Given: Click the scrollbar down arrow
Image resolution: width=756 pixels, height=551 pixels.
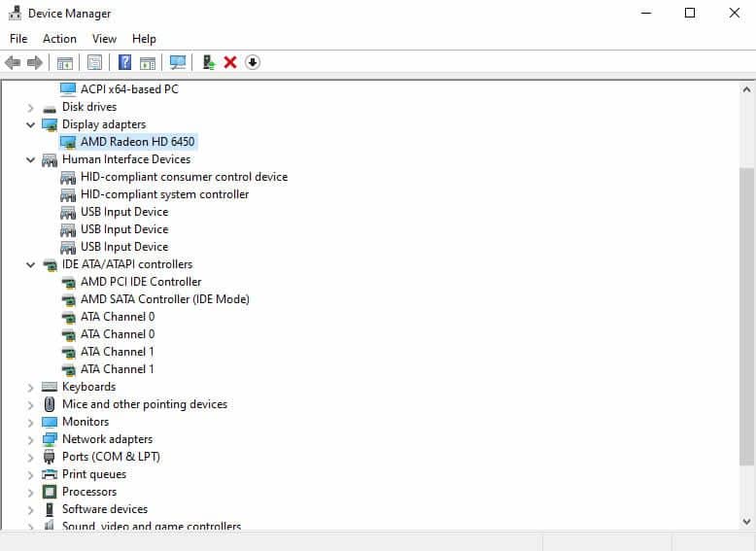Looking at the screenshot, I should [746, 522].
